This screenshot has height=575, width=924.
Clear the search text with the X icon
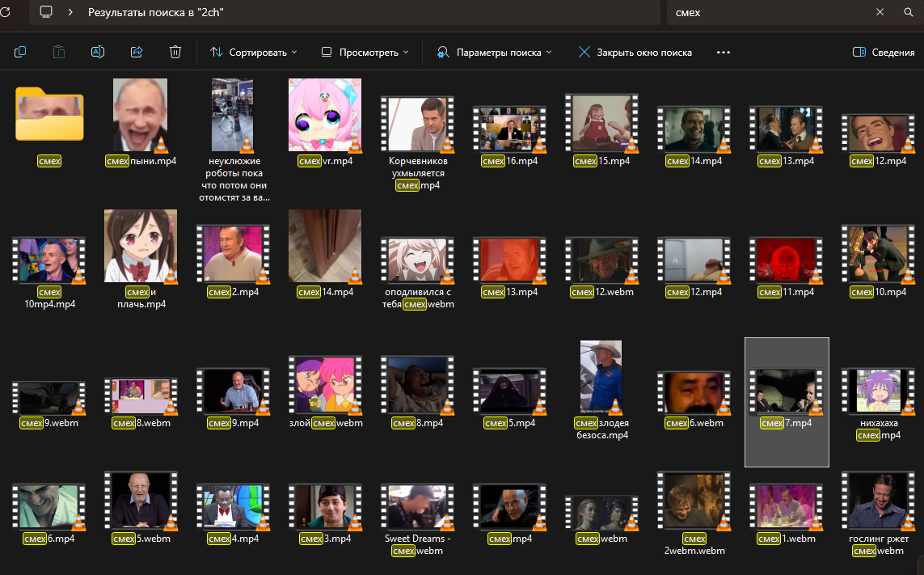click(880, 12)
